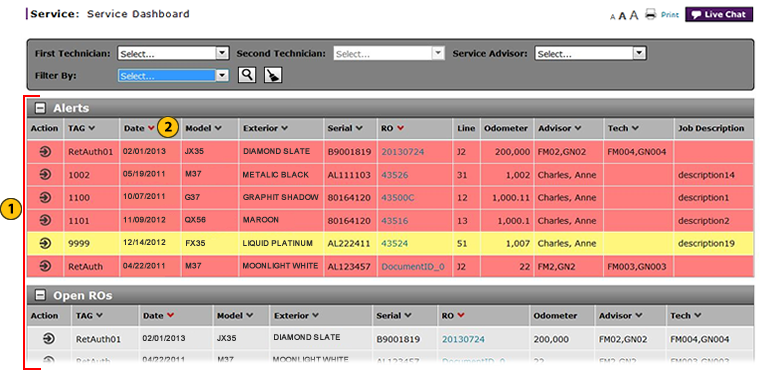
Task: Collapse the Open ROs section
Action: 41,295
